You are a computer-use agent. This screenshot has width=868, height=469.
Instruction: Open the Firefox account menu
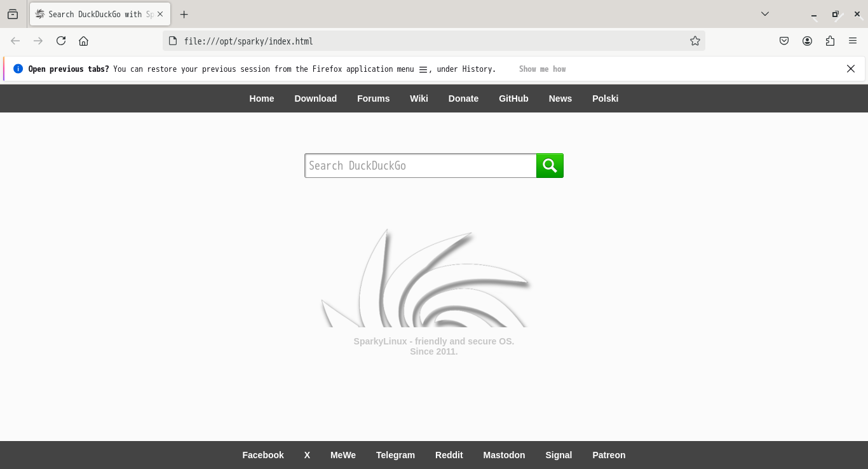click(807, 41)
